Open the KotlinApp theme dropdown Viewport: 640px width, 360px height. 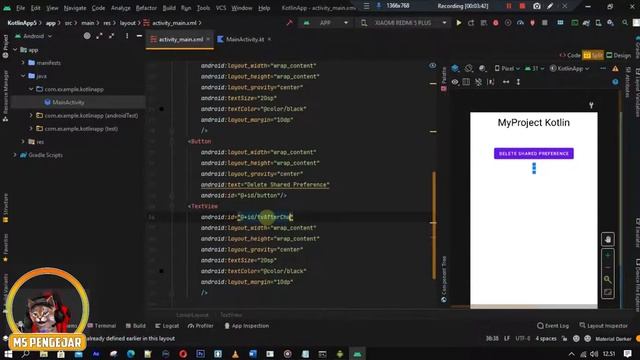click(569, 69)
